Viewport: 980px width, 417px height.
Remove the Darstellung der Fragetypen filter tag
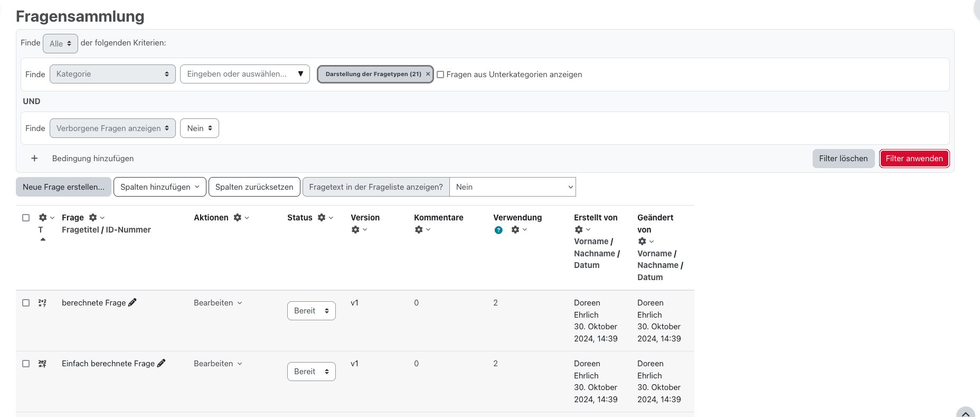(428, 75)
